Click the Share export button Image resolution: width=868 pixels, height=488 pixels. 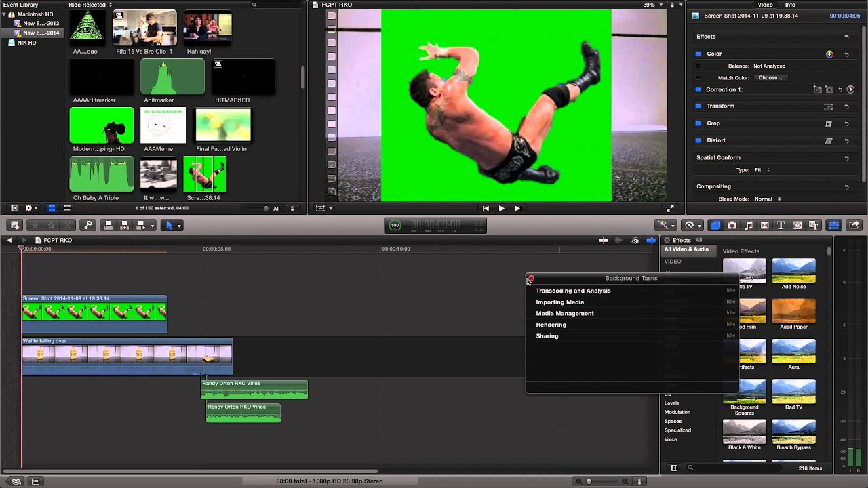pyautogui.click(x=854, y=225)
